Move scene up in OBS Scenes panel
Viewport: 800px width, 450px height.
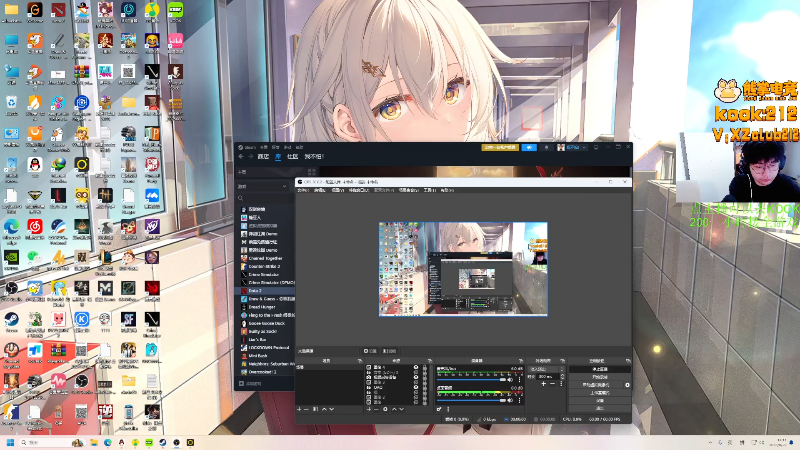point(324,409)
